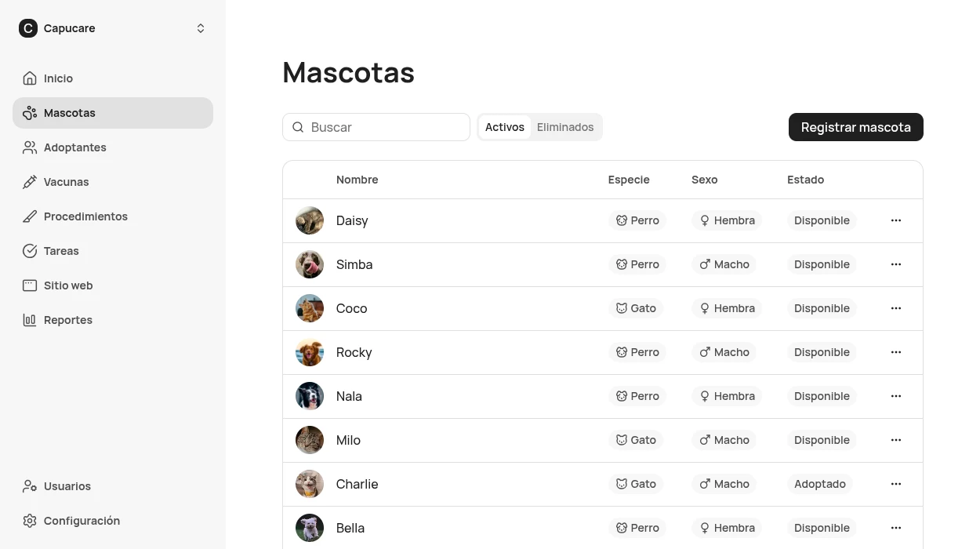Select the Activos filter

[505, 127]
